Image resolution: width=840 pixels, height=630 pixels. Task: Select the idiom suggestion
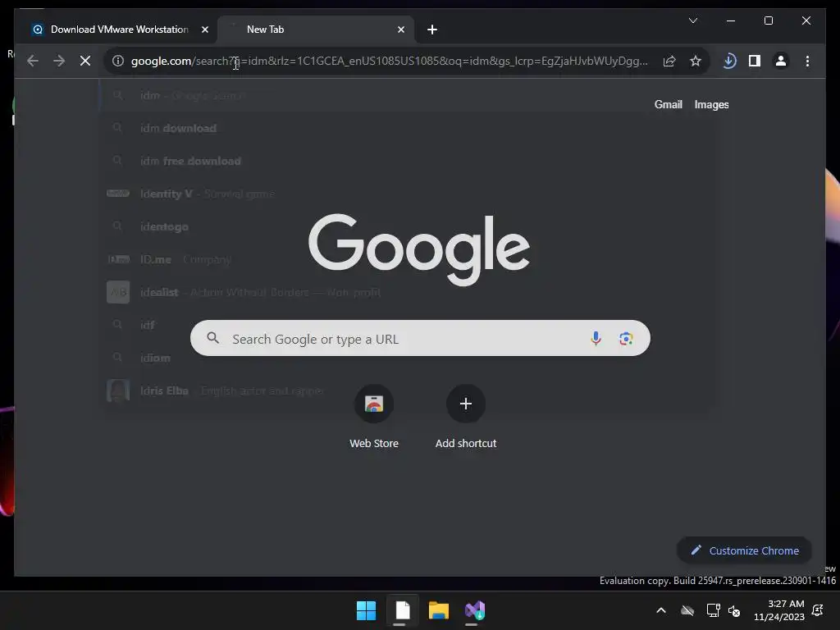[407, 358]
